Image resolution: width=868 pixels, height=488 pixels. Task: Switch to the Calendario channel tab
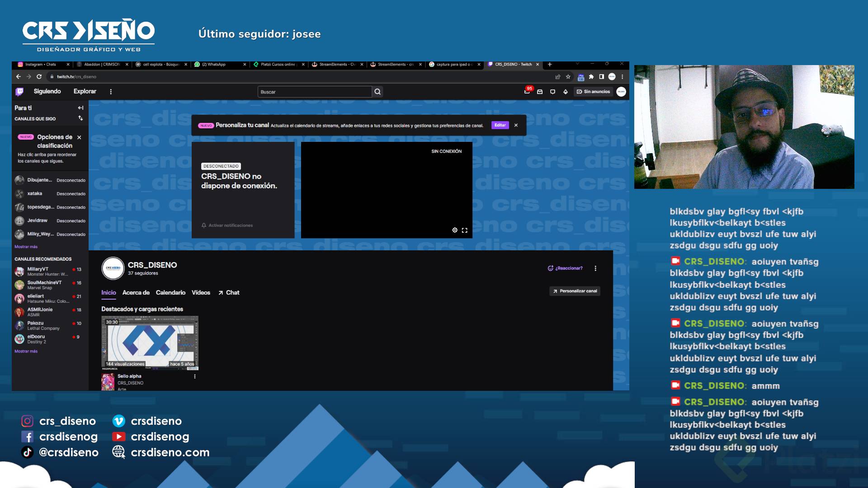(170, 293)
